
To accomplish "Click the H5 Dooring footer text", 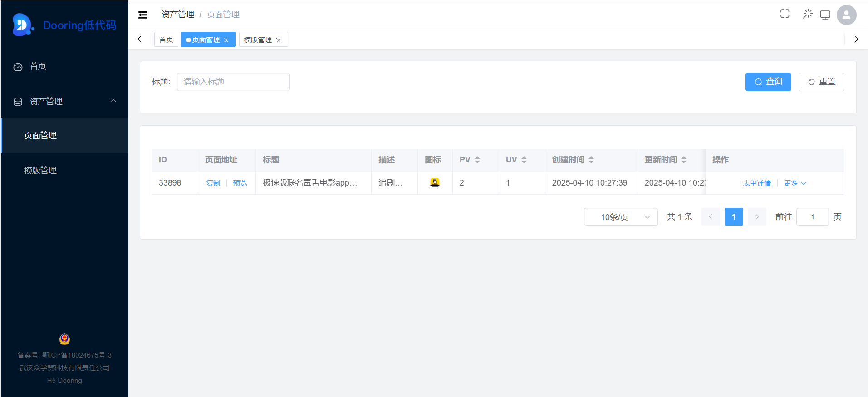I will tap(64, 381).
